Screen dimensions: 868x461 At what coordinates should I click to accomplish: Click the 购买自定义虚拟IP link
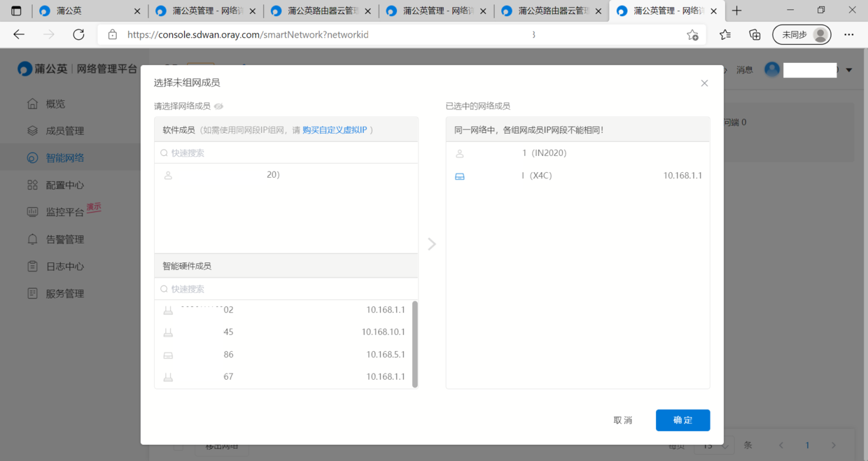pyautogui.click(x=335, y=130)
